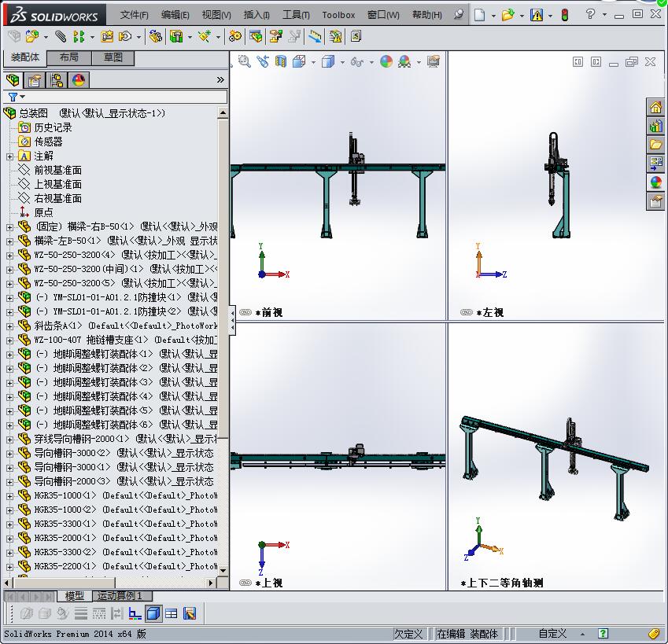Viewport: 668px width, 644px height.
Task: Click the Smart Fasteners icon
Action: point(106,37)
